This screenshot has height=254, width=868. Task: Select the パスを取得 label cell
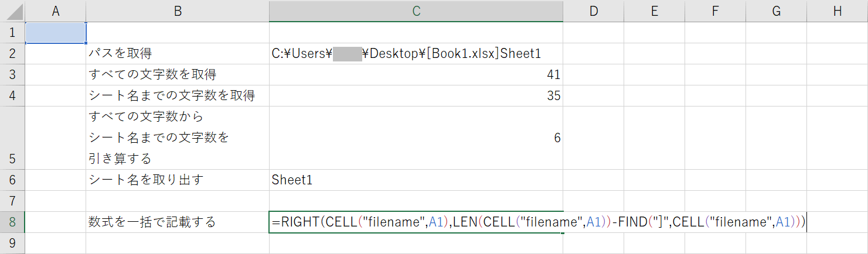pyautogui.click(x=178, y=54)
